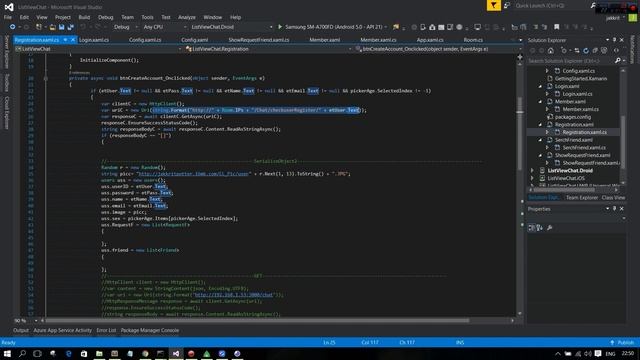The width and height of the screenshot is (640, 360).
Task: Open the Error List tab
Action: click(106, 330)
